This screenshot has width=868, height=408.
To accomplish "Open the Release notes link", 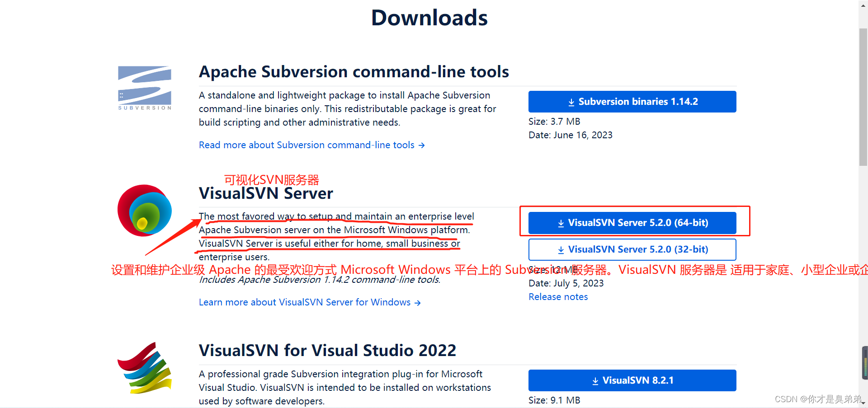I will (x=558, y=297).
